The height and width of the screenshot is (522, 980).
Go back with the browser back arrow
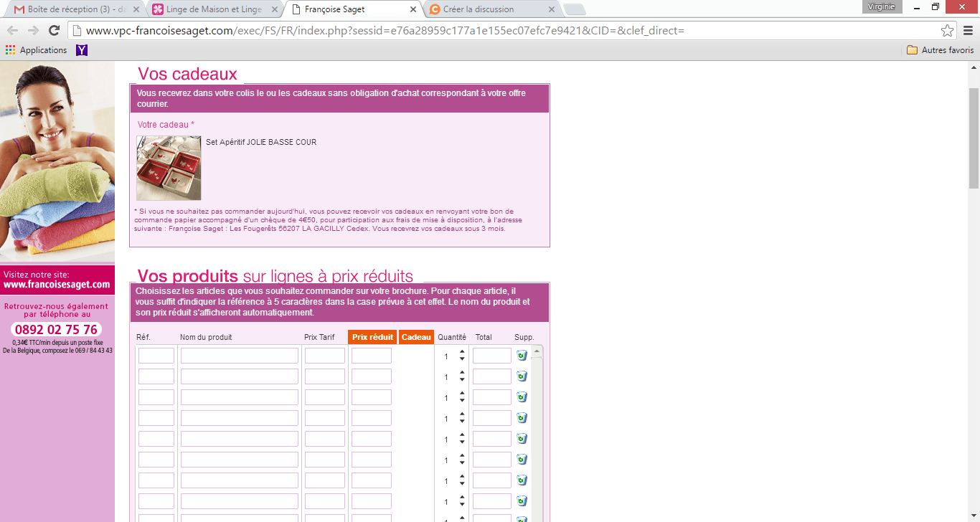[x=12, y=31]
